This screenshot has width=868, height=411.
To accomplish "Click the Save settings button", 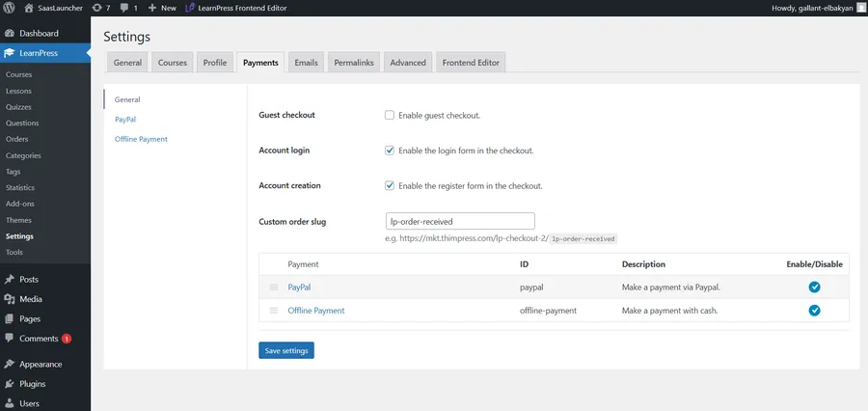I will tap(286, 350).
